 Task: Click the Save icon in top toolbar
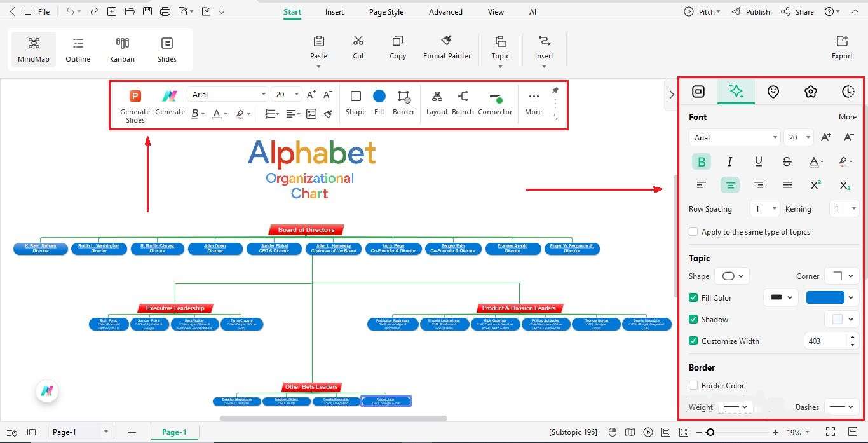[x=147, y=11]
